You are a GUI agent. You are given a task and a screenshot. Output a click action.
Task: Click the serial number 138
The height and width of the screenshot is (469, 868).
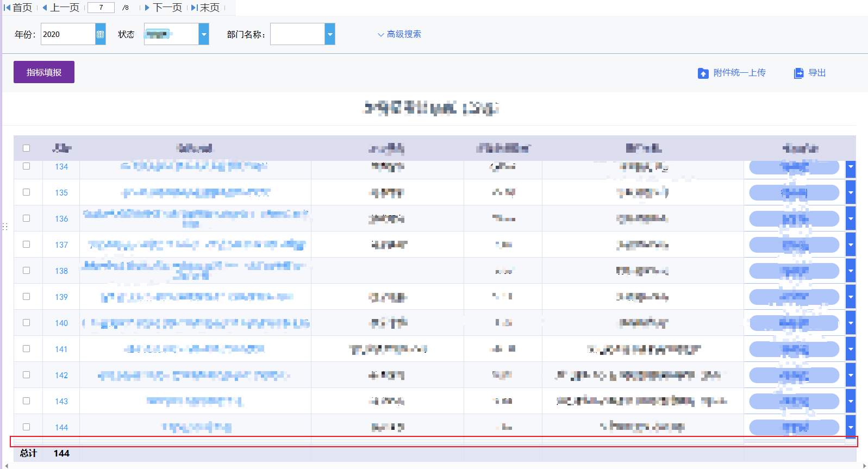point(61,271)
